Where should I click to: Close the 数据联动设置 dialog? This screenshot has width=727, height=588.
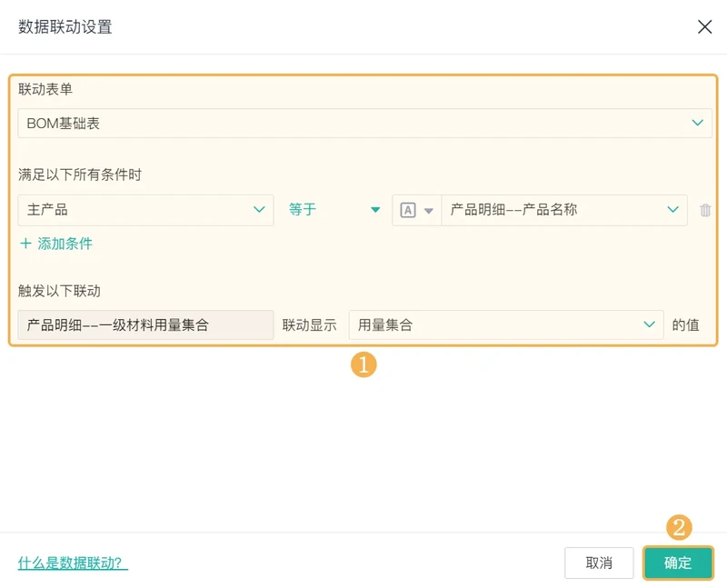tap(704, 27)
